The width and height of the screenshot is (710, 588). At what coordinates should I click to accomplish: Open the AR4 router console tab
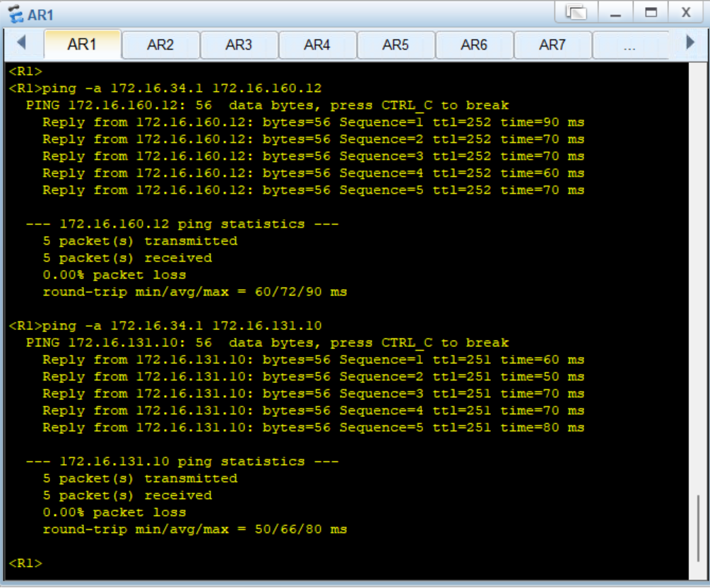coord(317,43)
